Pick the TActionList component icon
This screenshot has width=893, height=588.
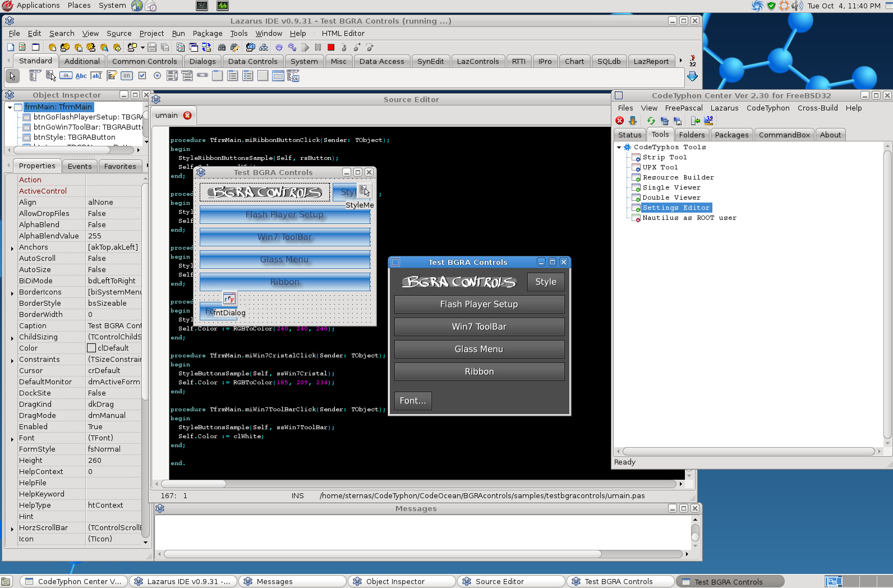coord(293,76)
